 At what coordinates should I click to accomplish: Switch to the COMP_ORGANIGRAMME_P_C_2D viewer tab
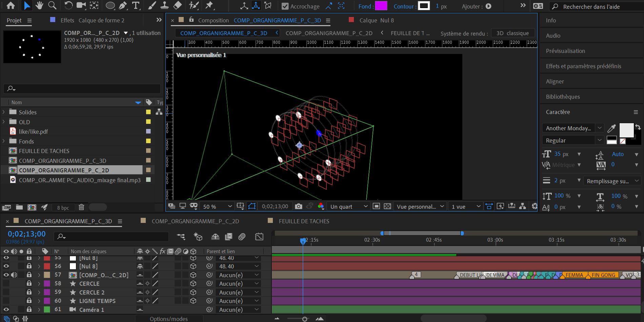(x=329, y=33)
